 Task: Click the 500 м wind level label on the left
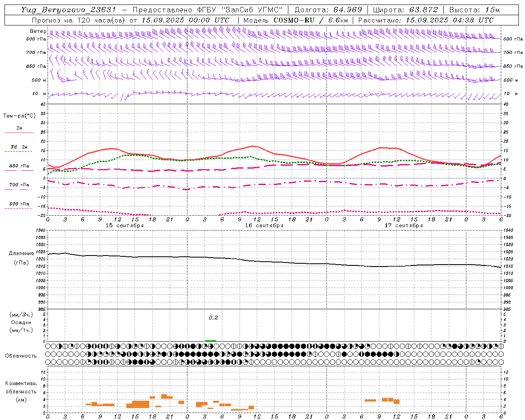[x=39, y=80]
